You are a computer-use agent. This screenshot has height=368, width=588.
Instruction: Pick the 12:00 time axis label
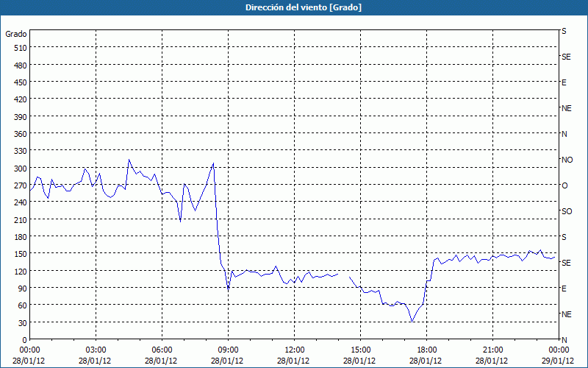pyautogui.click(x=295, y=350)
